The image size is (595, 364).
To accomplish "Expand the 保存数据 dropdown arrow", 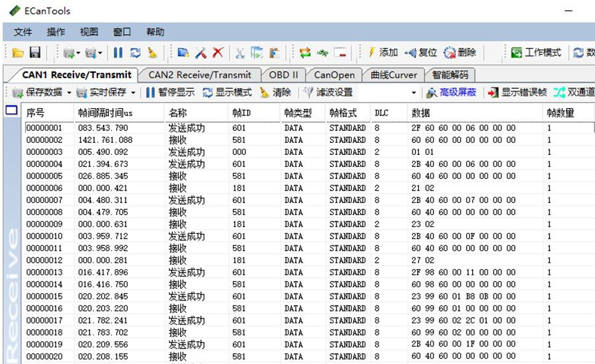I will 69,93.
